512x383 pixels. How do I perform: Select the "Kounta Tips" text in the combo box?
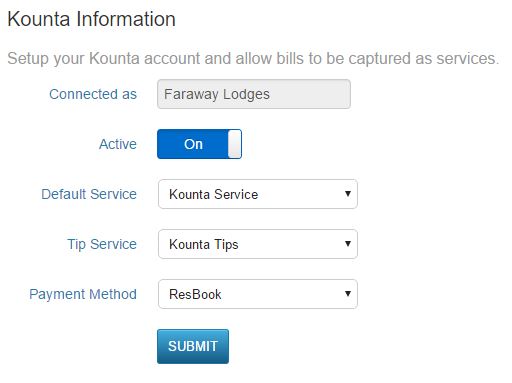[x=204, y=244]
